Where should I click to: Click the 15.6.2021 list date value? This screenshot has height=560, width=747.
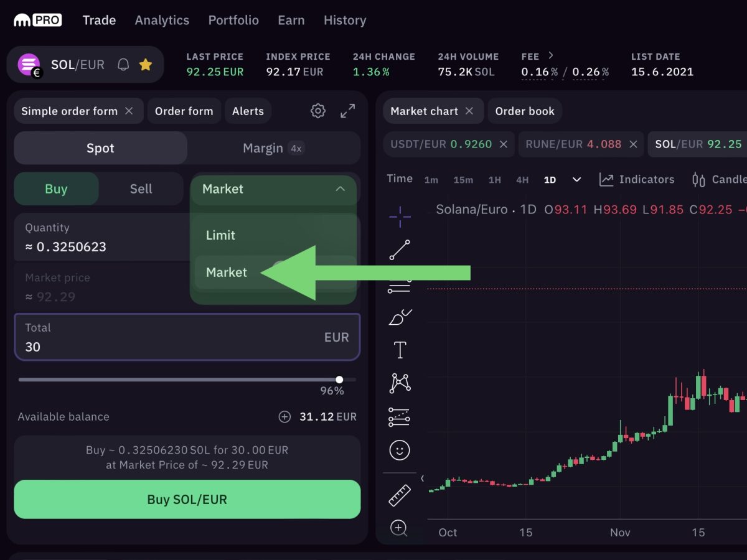[662, 72]
